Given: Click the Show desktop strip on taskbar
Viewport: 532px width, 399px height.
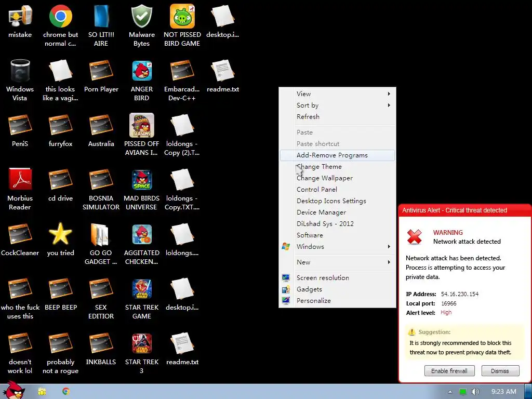Looking at the screenshot, I should click(x=528, y=392).
